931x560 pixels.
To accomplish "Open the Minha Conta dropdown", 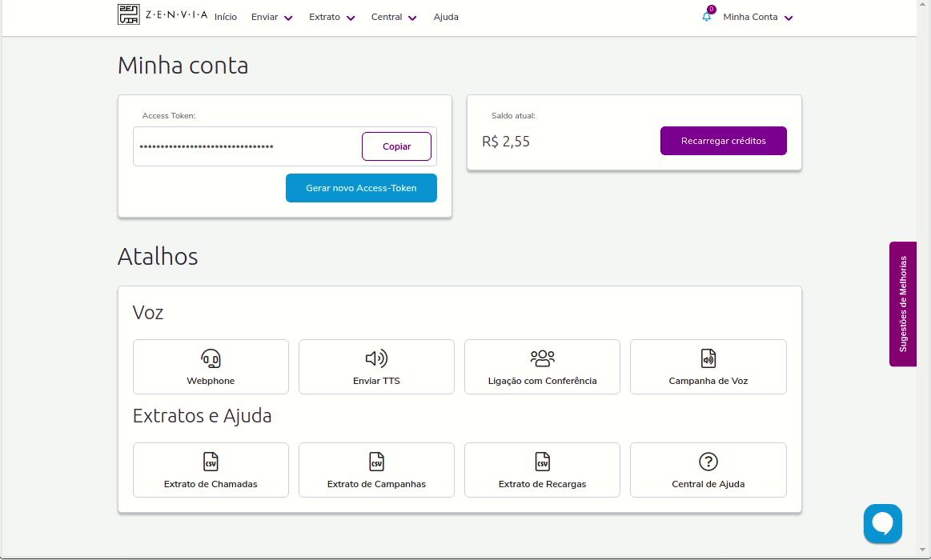I will click(x=758, y=18).
